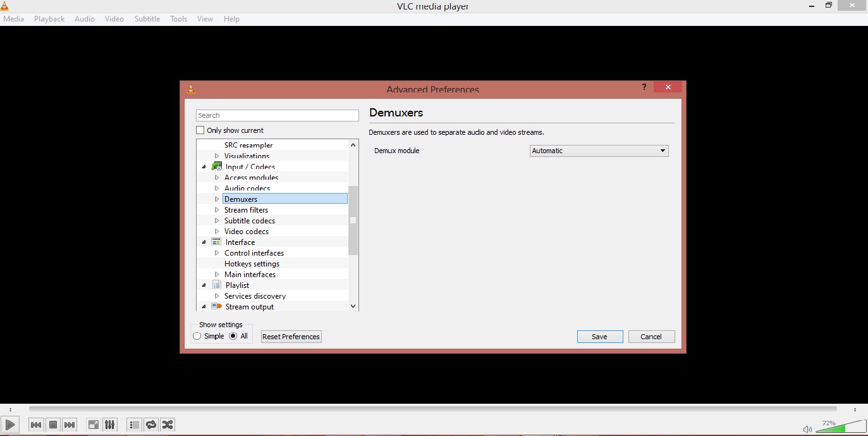Click the help question mark in Advanced Preferences

[644, 87]
